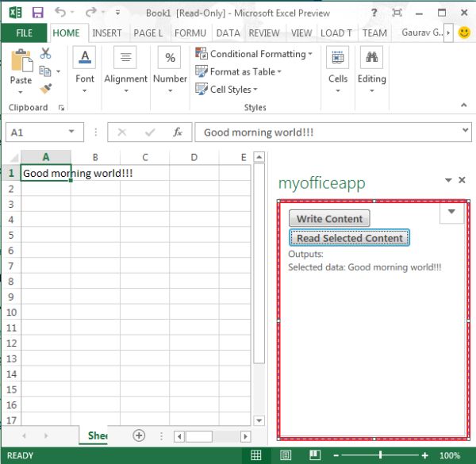476x464 pixels.
Task: Undo the last action
Action: pyautogui.click(x=60, y=13)
